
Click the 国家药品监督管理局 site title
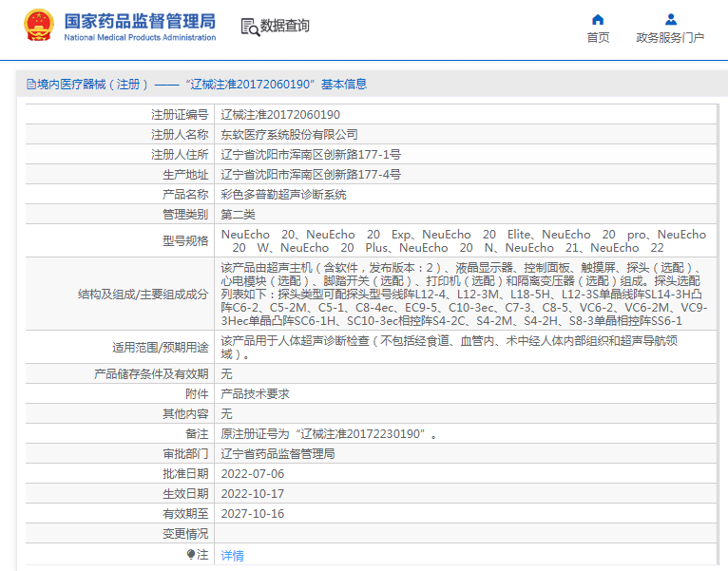(x=140, y=21)
